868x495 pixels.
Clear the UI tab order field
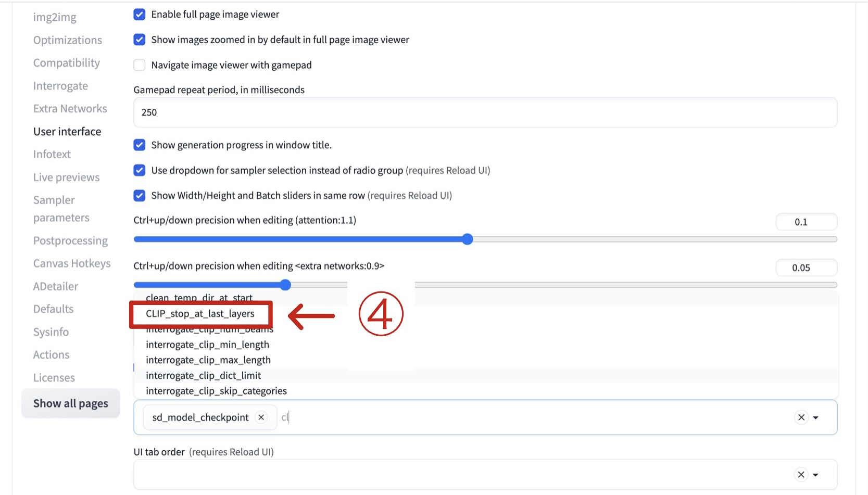coord(801,475)
